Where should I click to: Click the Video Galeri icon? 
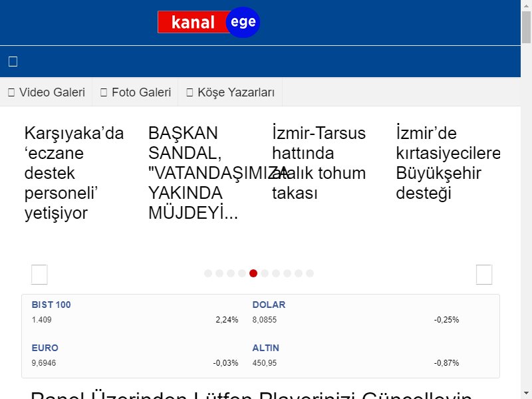(x=11, y=92)
